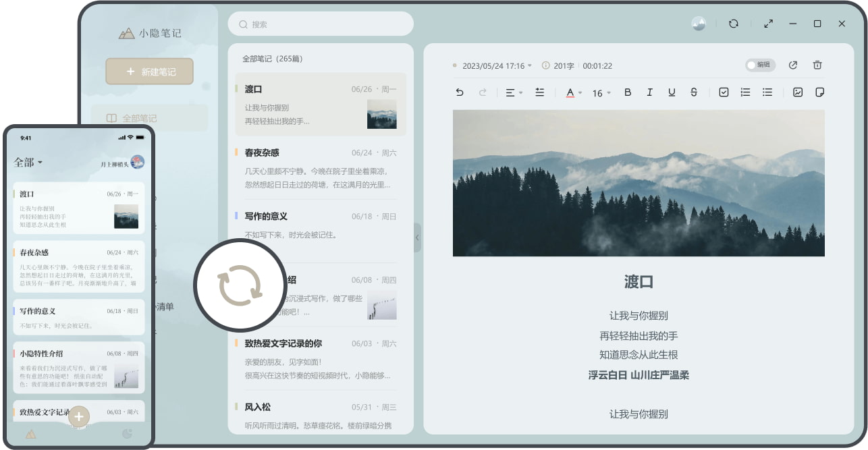Delete the current note
Image resolution: width=868 pixels, height=450 pixels.
point(817,65)
